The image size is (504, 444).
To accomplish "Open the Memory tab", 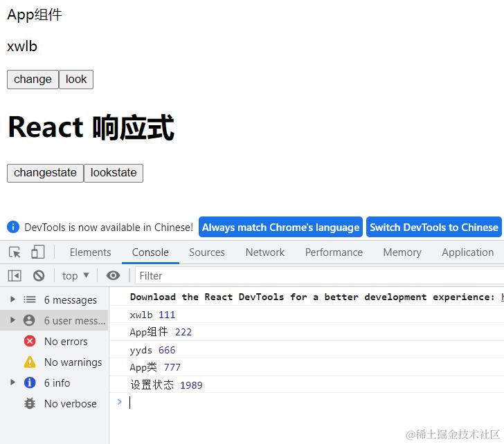I will pyautogui.click(x=402, y=252).
